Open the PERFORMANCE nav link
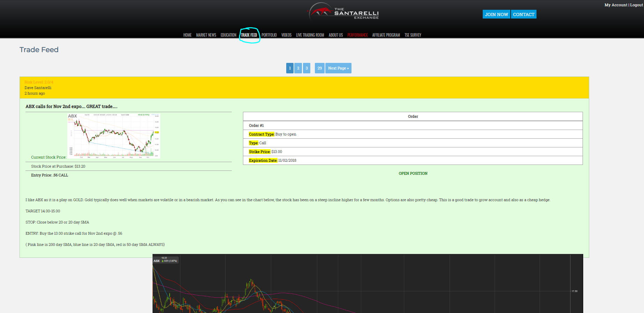Screen dimensions: 644x313 point(357,35)
